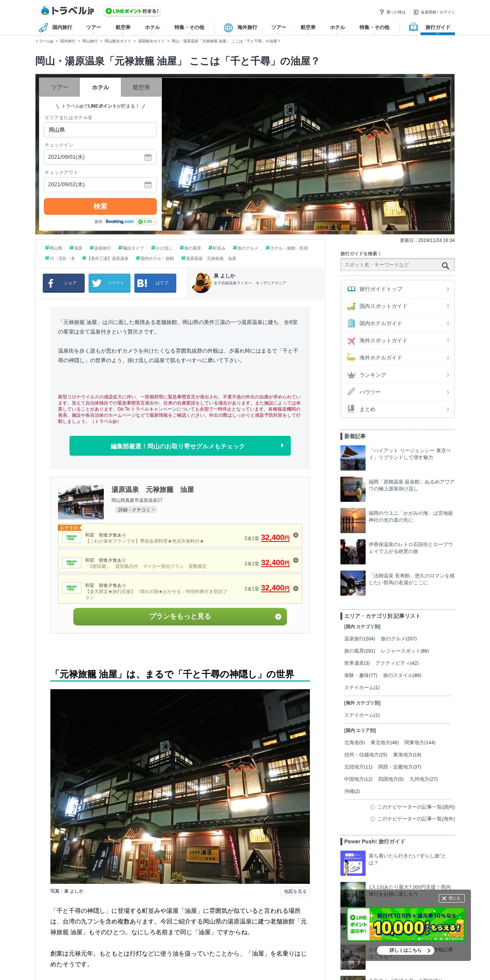Switch to the ツアー search tab

coord(60,87)
